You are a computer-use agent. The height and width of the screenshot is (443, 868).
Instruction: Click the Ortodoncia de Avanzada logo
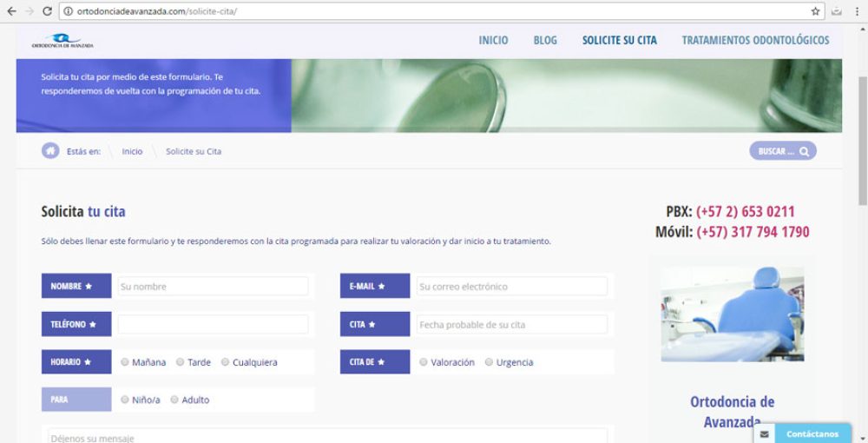[62, 40]
